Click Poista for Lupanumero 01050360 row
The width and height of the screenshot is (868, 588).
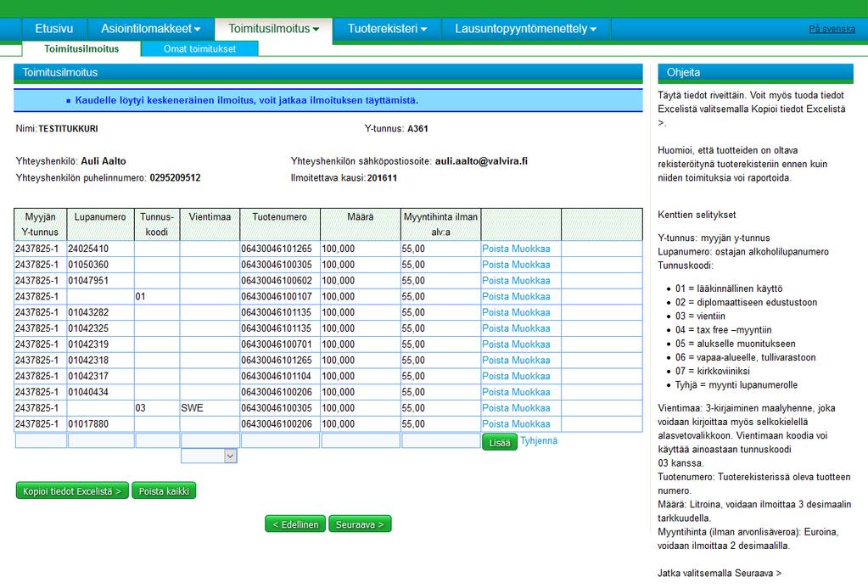point(496,265)
